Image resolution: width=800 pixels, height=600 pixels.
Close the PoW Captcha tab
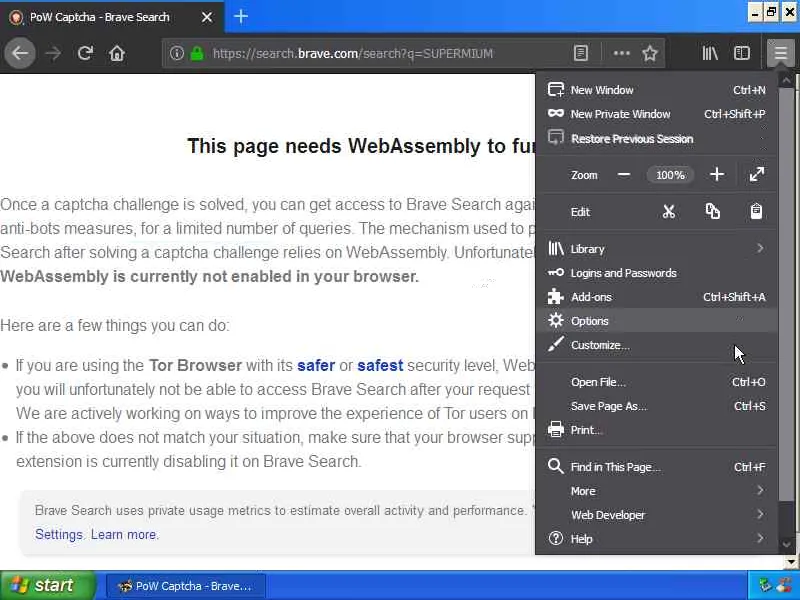click(x=207, y=17)
